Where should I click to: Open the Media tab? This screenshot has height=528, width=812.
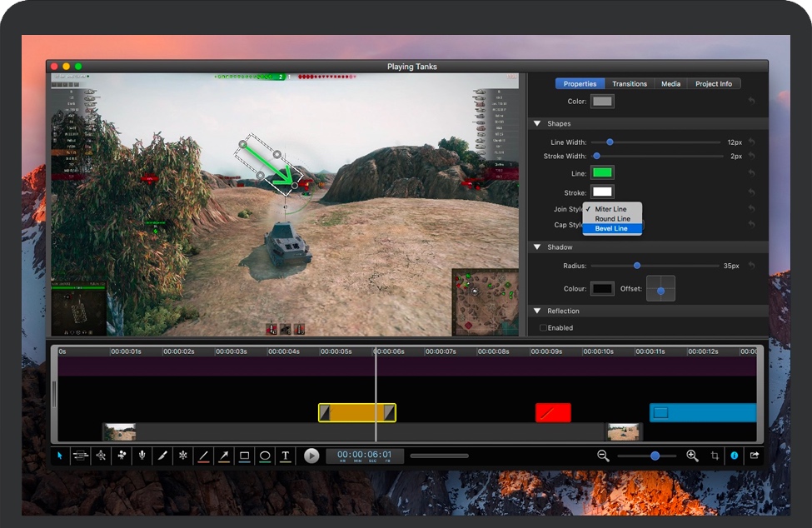670,83
